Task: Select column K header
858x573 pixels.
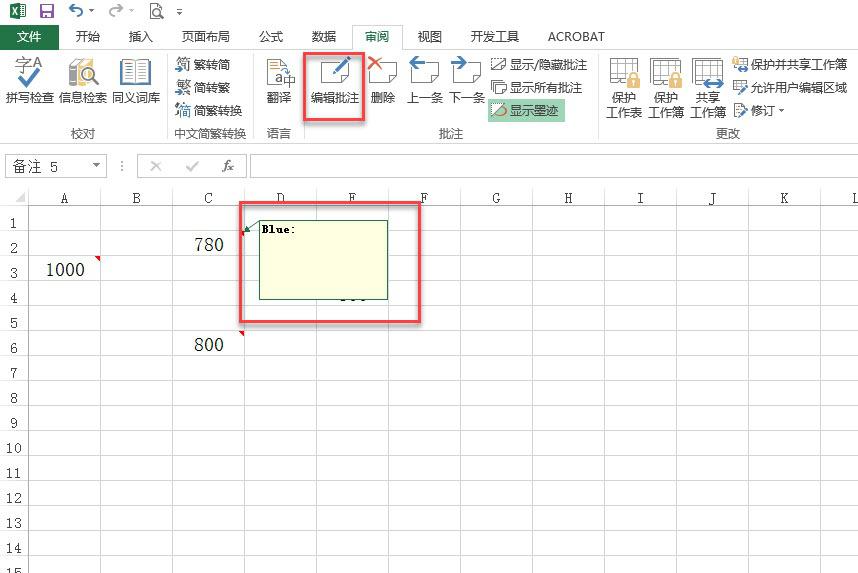Action: click(x=784, y=198)
